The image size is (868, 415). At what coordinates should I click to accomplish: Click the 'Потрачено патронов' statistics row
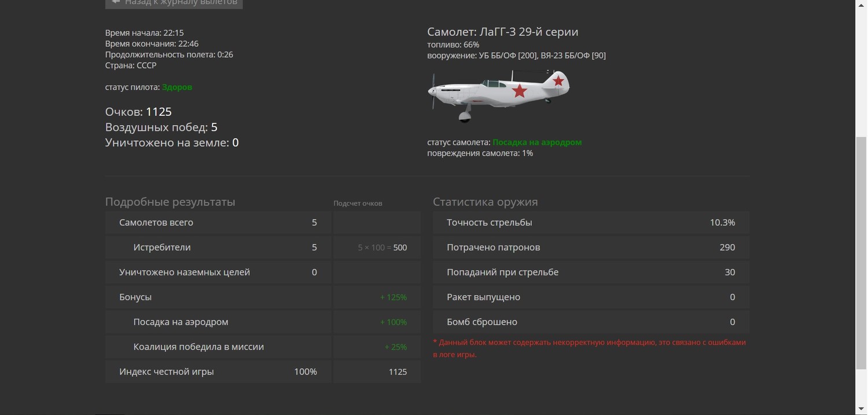click(590, 248)
